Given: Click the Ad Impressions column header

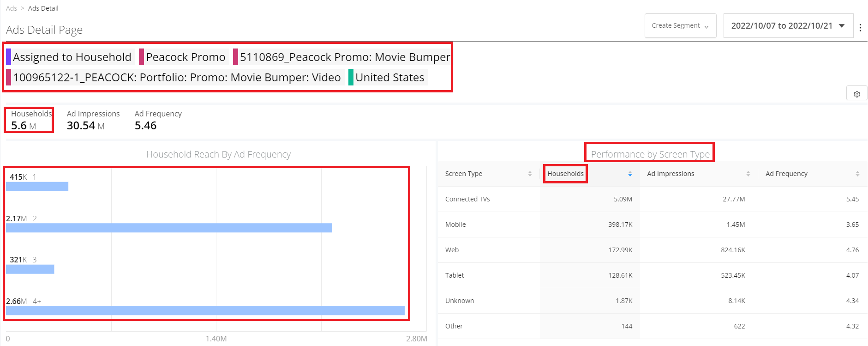Looking at the screenshot, I should [x=670, y=174].
